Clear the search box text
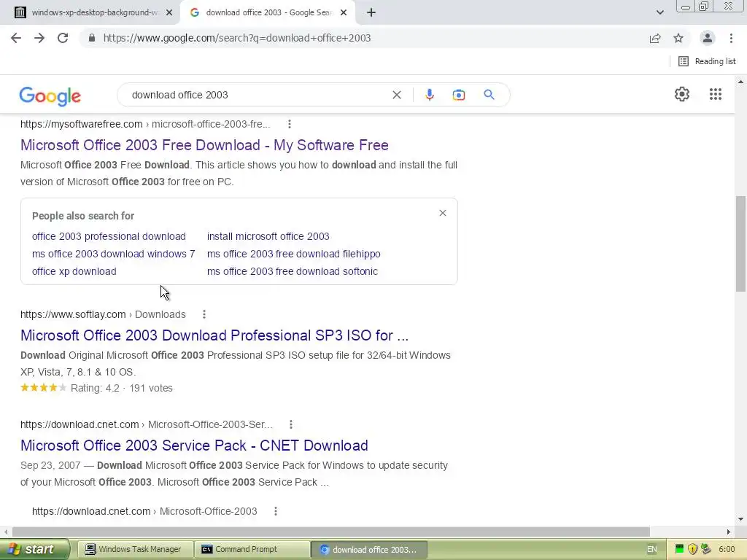The image size is (747, 560). pyautogui.click(x=396, y=95)
